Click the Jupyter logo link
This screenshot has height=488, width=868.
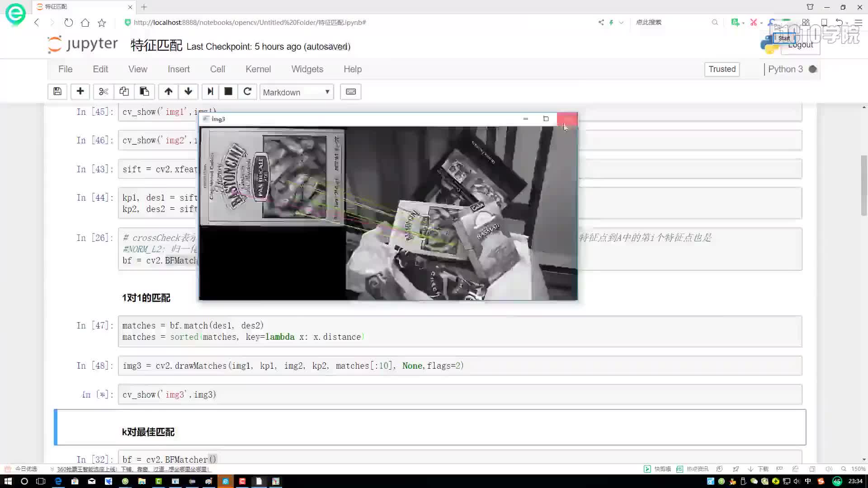pyautogui.click(x=83, y=44)
